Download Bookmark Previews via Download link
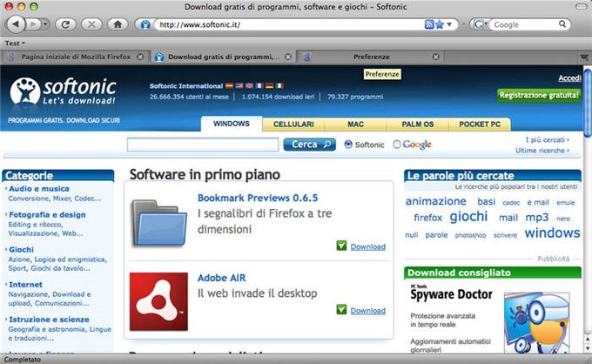Image resolution: width=592 pixels, height=364 pixels. pos(368,247)
